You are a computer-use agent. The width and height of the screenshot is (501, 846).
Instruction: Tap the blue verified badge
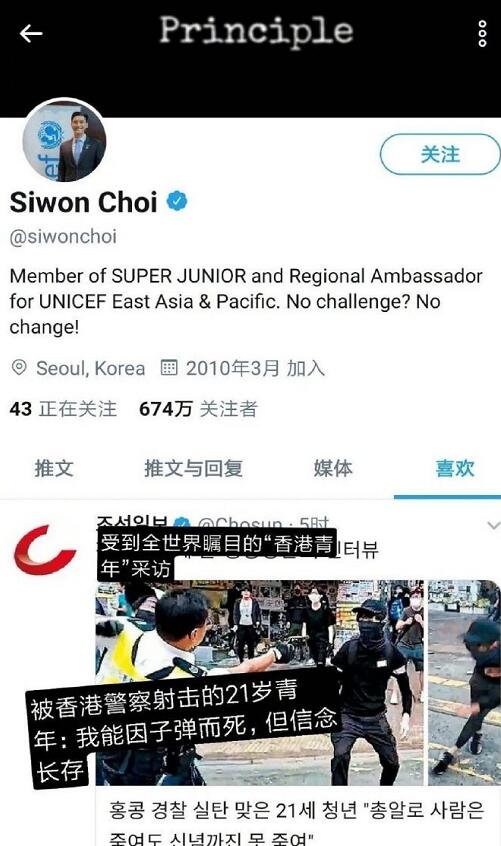tap(177, 201)
